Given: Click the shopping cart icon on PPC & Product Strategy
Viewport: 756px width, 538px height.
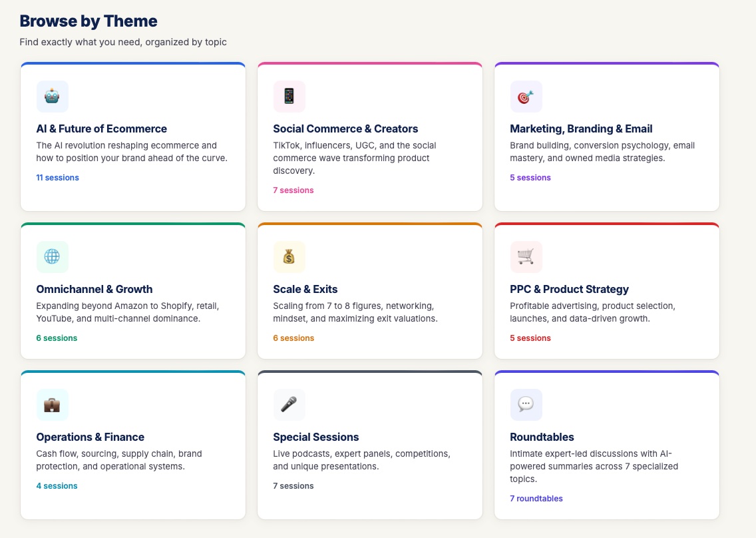Looking at the screenshot, I should coord(526,257).
